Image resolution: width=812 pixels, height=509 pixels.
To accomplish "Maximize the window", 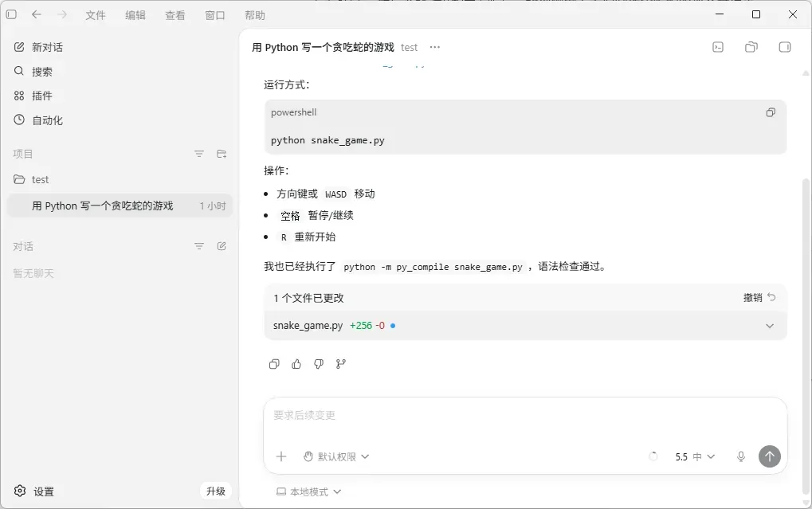I will [756, 14].
